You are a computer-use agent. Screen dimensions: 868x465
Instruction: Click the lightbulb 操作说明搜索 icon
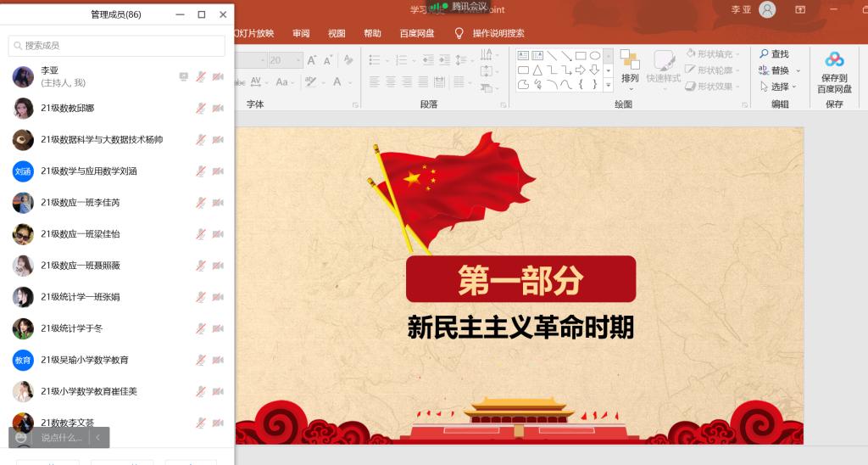[x=459, y=33]
